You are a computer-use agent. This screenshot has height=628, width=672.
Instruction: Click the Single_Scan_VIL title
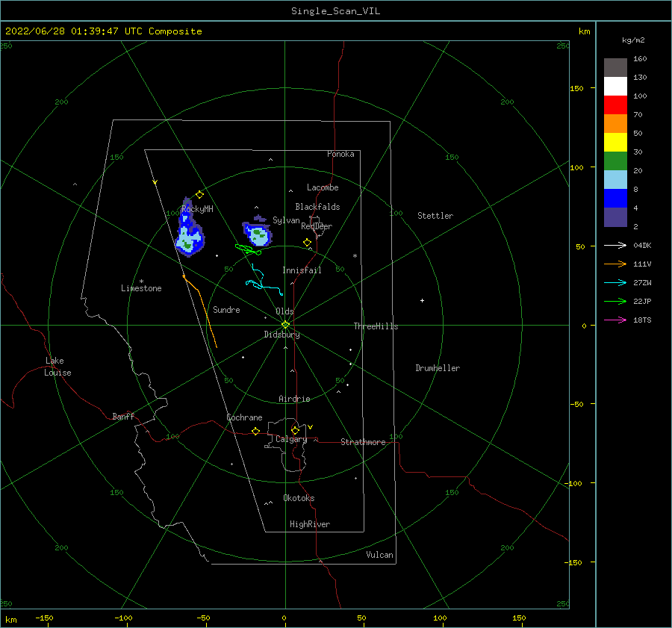[335, 11]
